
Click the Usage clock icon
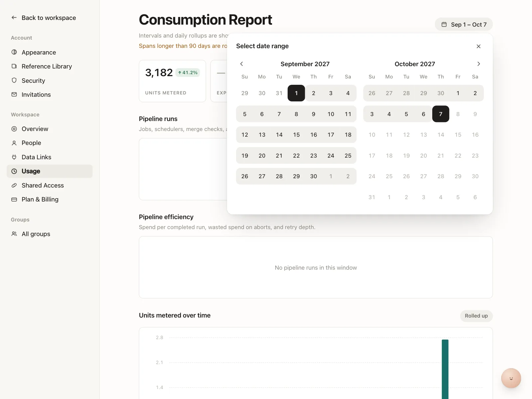[x=14, y=171]
